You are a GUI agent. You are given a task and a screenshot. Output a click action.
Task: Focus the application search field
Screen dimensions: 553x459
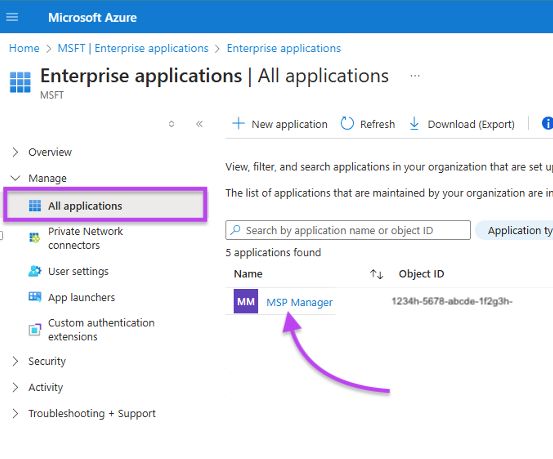pos(348,230)
